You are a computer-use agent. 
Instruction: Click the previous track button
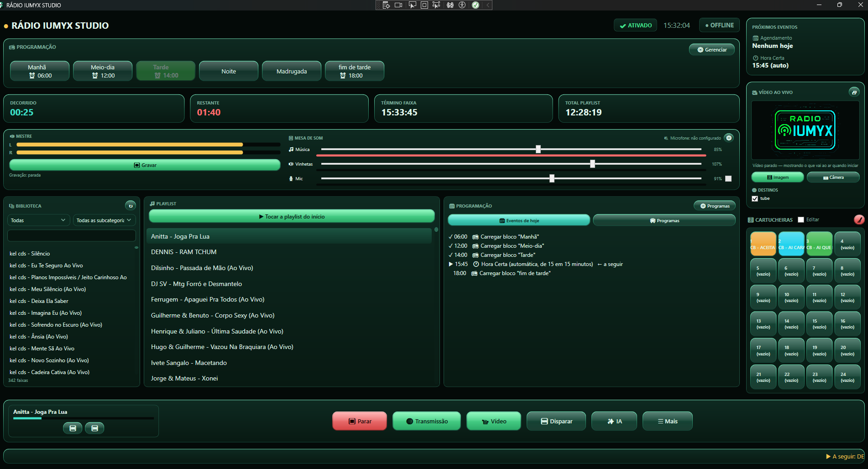coord(73,428)
